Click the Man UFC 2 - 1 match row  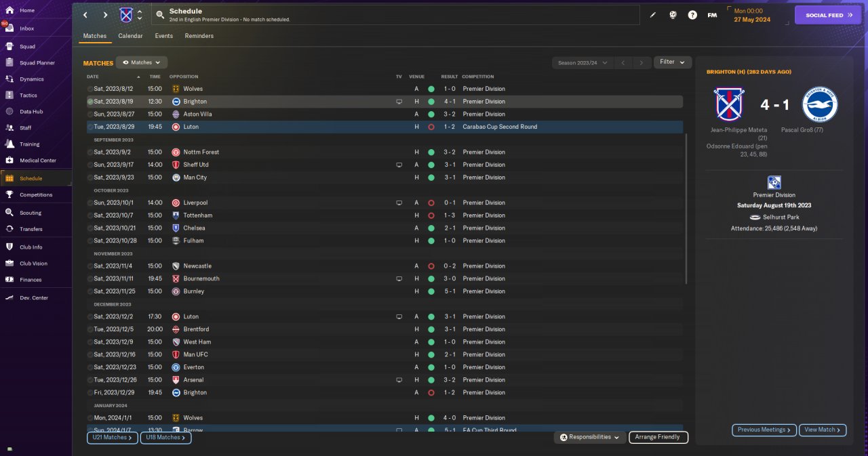[384, 354]
